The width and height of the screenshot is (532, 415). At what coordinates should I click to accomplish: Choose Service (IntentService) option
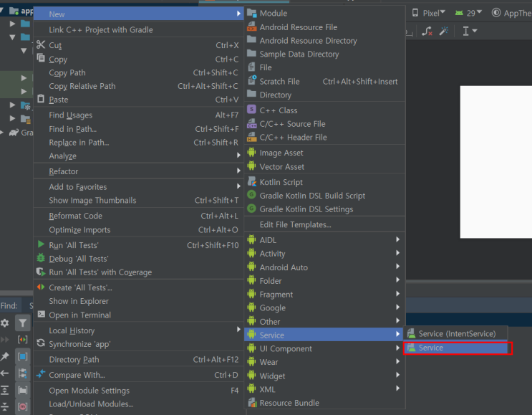pyautogui.click(x=455, y=334)
